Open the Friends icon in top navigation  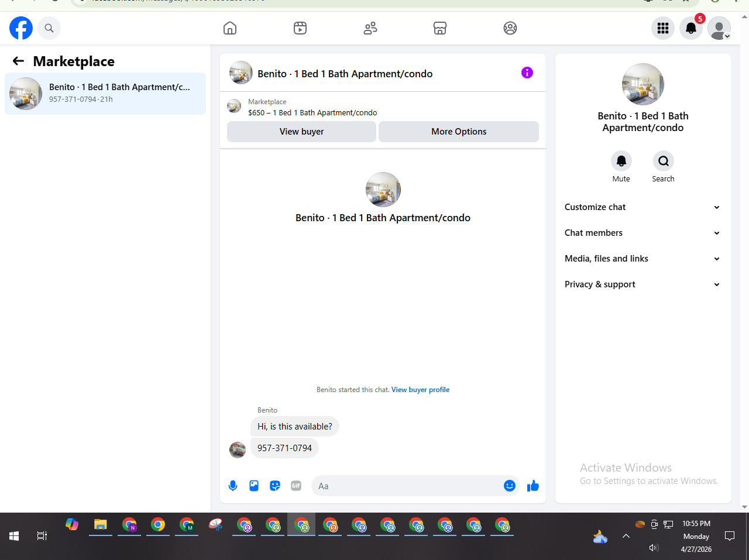370,28
